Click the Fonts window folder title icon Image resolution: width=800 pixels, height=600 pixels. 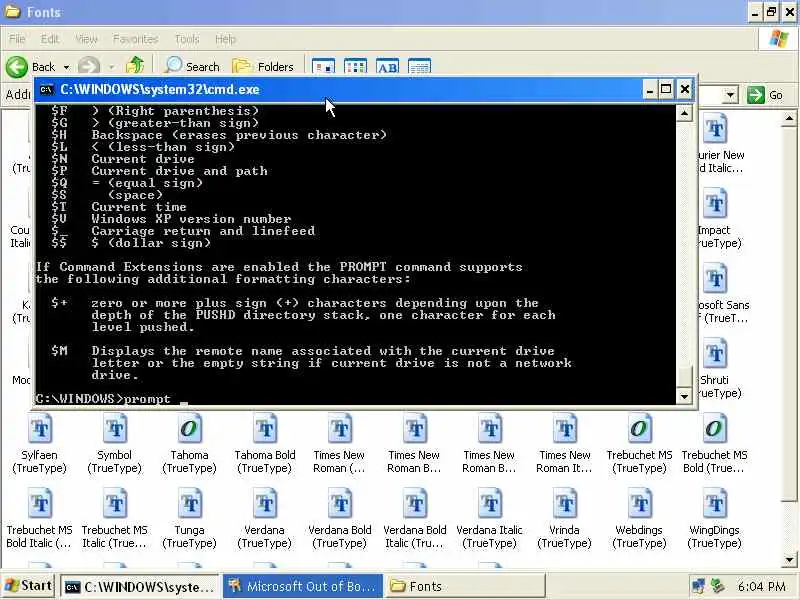click(13, 11)
